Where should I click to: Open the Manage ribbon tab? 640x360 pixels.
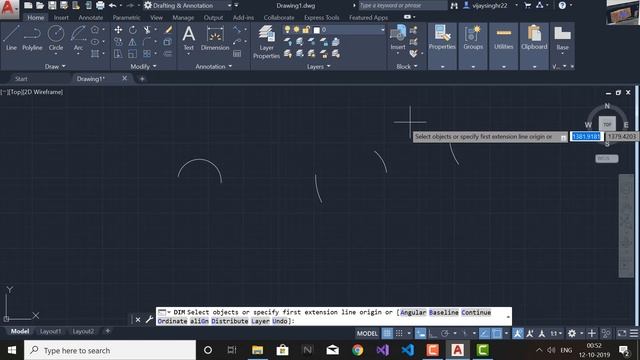click(183, 18)
